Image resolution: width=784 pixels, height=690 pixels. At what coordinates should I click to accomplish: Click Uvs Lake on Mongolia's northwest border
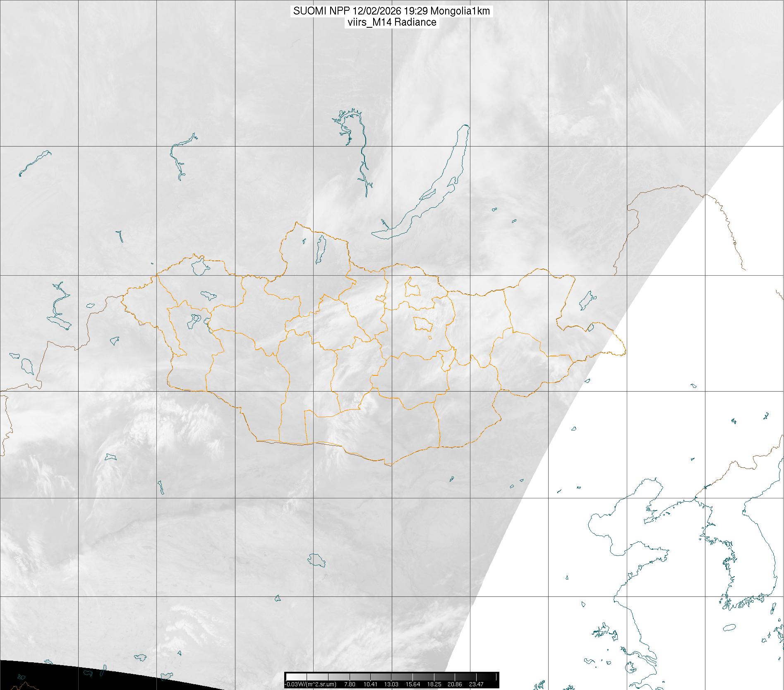pyautogui.click(x=199, y=267)
